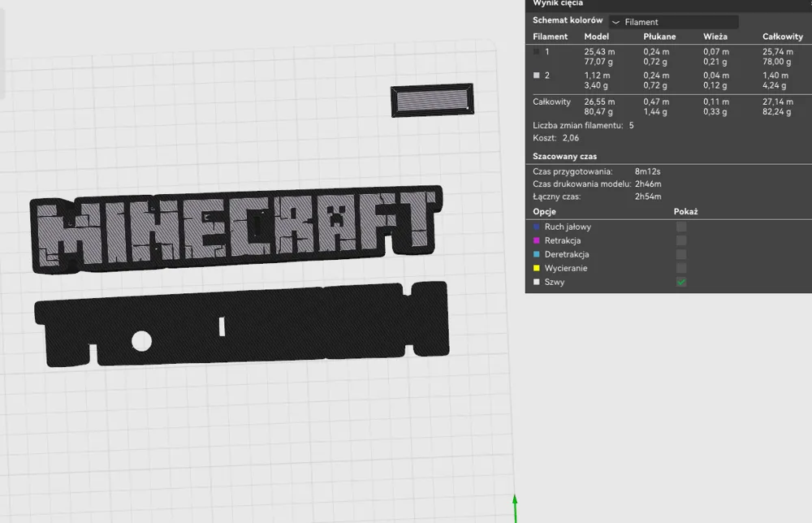The height and width of the screenshot is (523, 812).
Task: Disable the Szwy display checkbox
Action: click(x=680, y=282)
